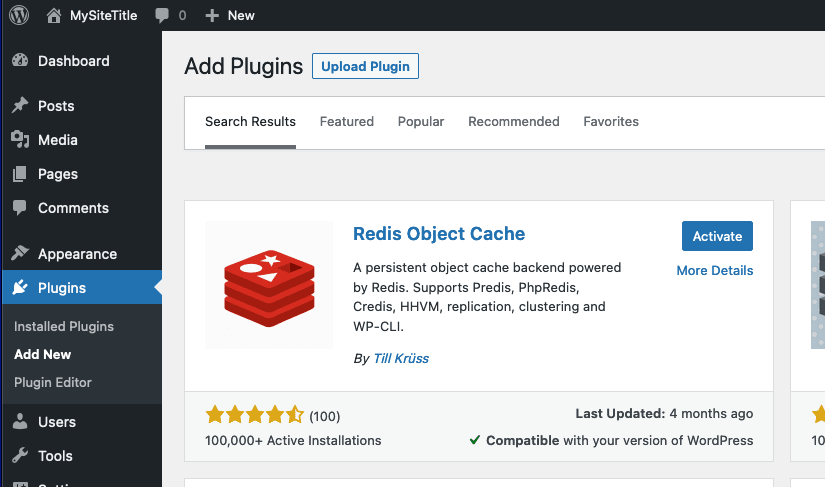This screenshot has width=825, height=487.
Task: Click the Plugins plug icon
Action: (x=20, y=287)
